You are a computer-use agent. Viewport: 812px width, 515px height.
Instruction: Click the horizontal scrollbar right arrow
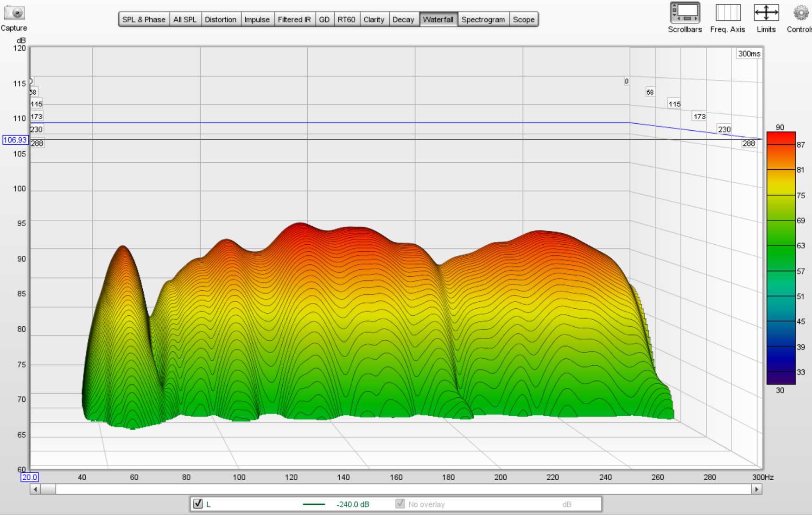click(757, 489)
